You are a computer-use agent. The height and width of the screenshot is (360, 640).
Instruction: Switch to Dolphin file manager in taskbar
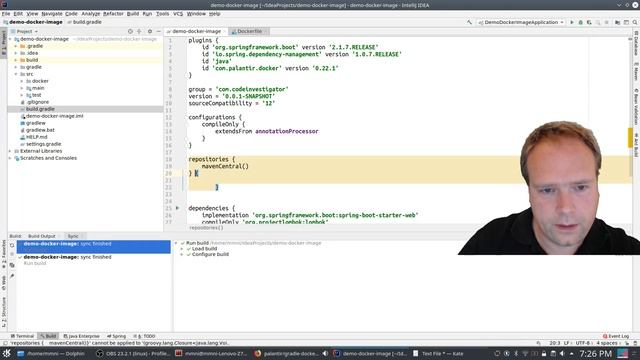click(51, 353)
